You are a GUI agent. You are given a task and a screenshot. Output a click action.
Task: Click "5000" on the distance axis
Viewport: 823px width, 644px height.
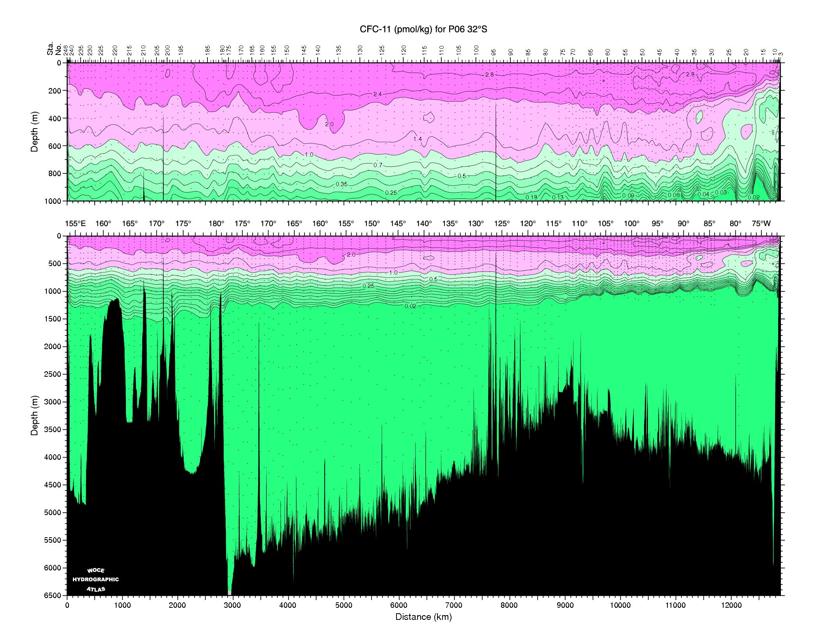343,605
